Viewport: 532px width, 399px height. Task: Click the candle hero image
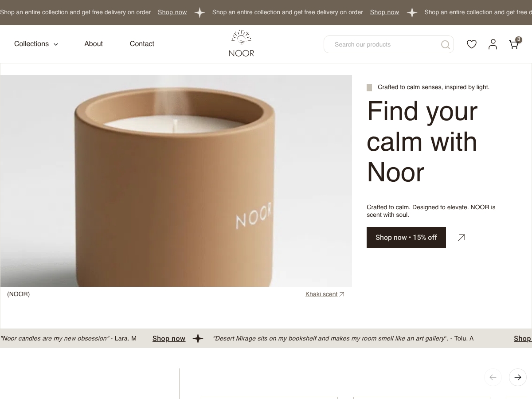pyautogui.click(x=176, y=181)
